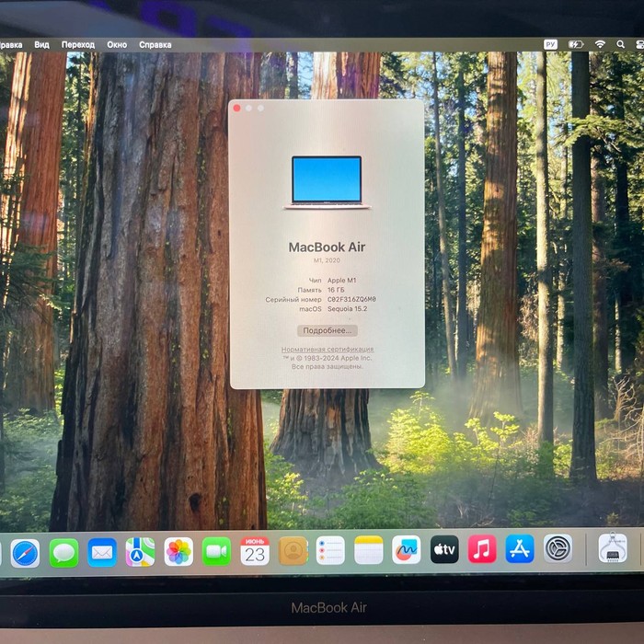Image resolution: width=644 pixels, height=644 pixels.
Task: Open Нормативная сертификация link
Action: click(328, 349)
